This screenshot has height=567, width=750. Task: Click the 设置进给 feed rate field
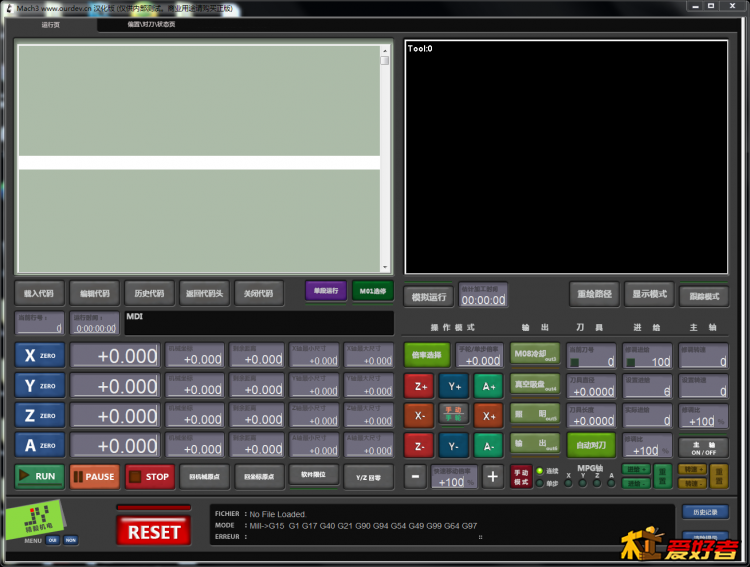click(x=647, y=386)
